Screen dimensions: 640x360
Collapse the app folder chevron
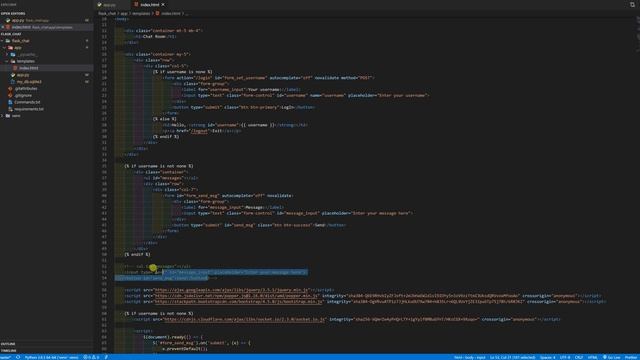[5, 48]
